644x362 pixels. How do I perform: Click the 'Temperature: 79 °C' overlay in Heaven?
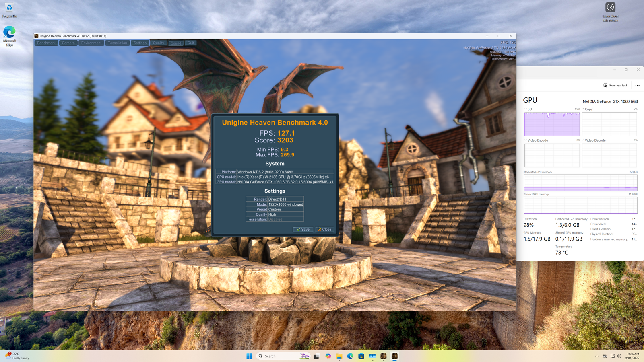coord(503,59)
